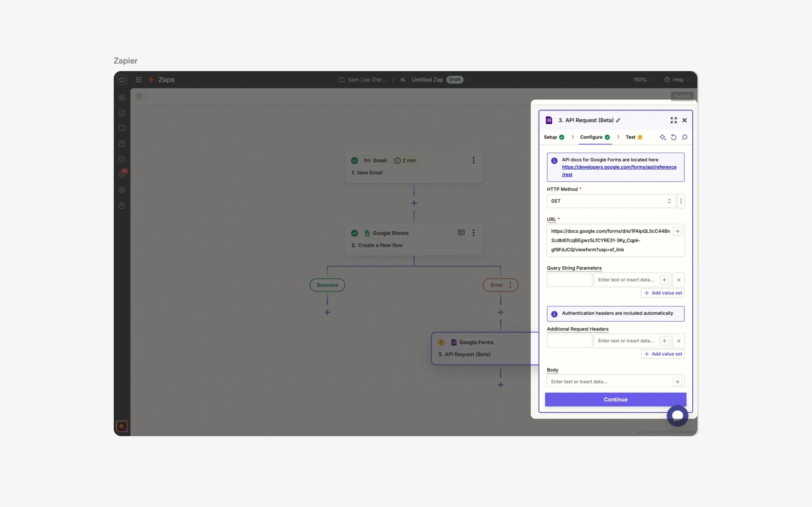Open Zap history via the clock sidebar icon

tap(122, 159)
